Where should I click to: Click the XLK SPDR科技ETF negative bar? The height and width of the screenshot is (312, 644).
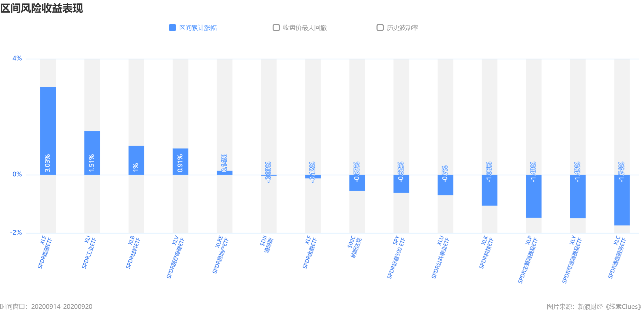489,190
